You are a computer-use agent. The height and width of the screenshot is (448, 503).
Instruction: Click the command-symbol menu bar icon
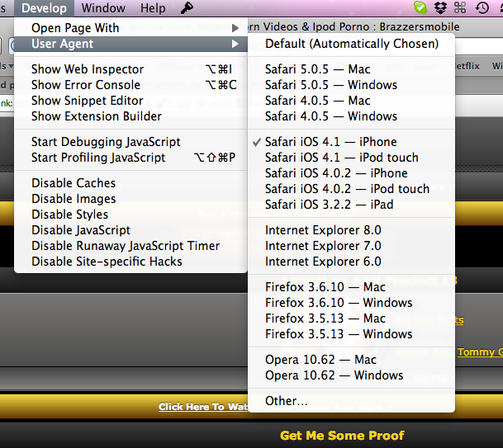click(x=461, y=8)
